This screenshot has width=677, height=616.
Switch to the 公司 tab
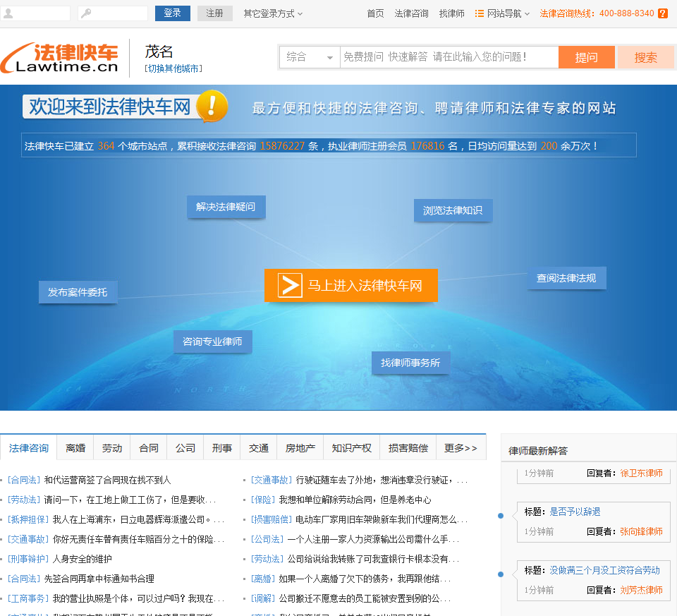(185, 448)
